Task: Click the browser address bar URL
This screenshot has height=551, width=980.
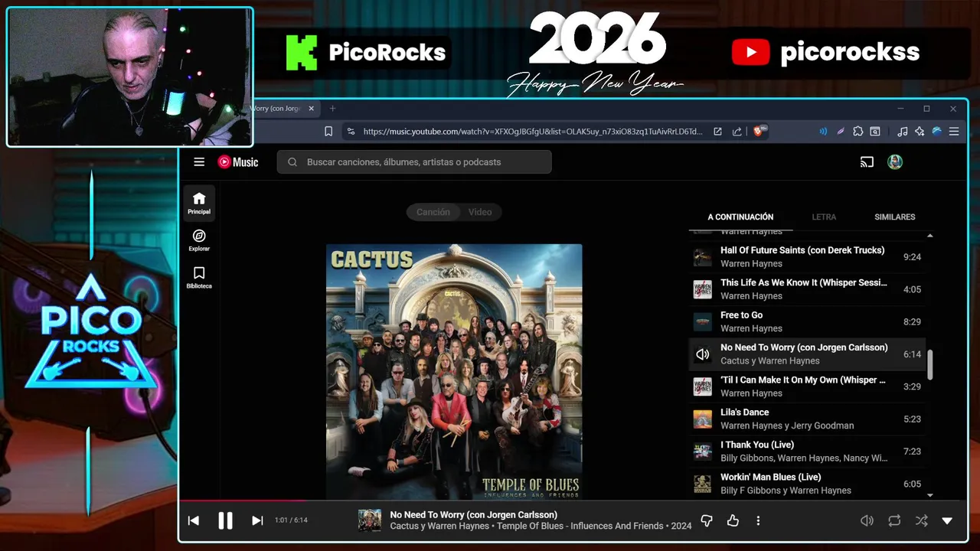Action: pos(532,132)
